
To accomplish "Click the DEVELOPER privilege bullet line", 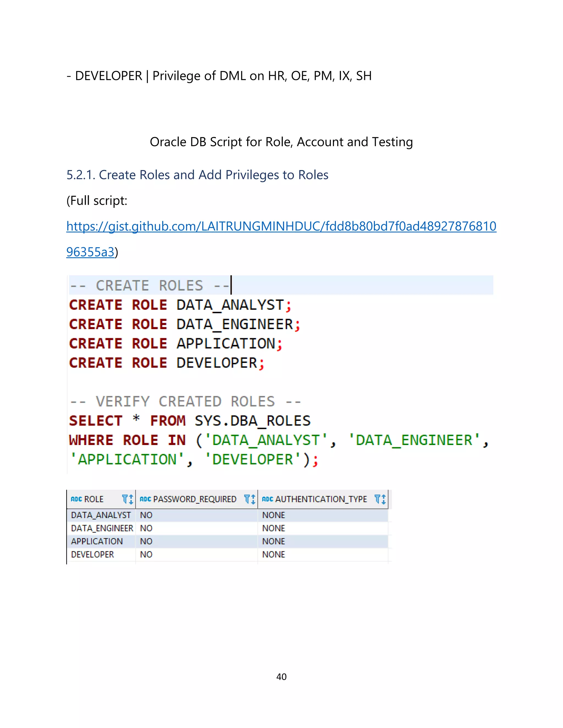I will 219,76.
